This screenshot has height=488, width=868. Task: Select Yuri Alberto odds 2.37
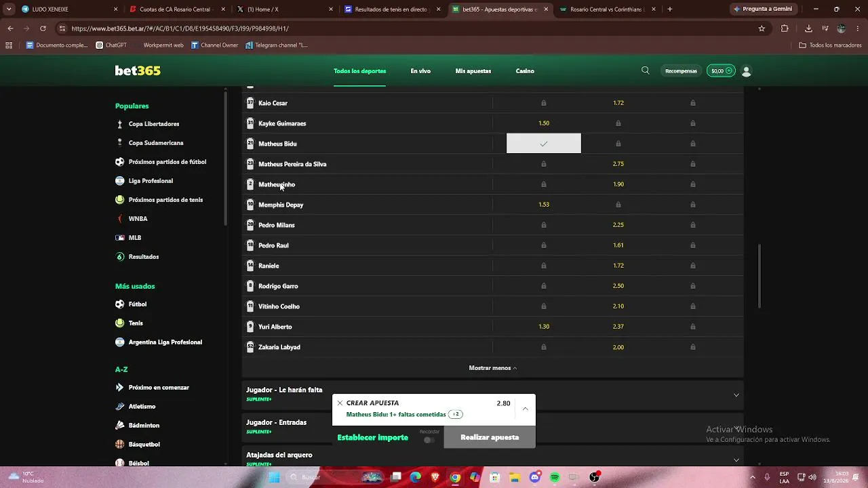pos(618,327)
